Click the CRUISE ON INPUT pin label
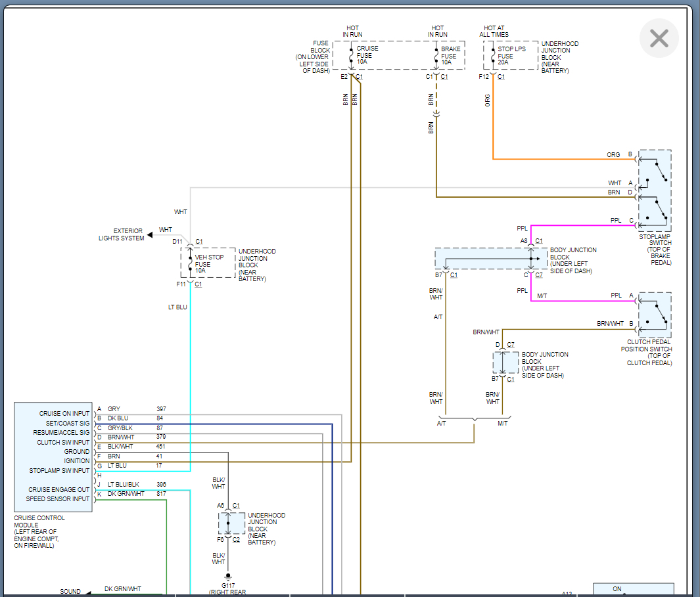The image size is (700, 597). [x=64, y=414]
